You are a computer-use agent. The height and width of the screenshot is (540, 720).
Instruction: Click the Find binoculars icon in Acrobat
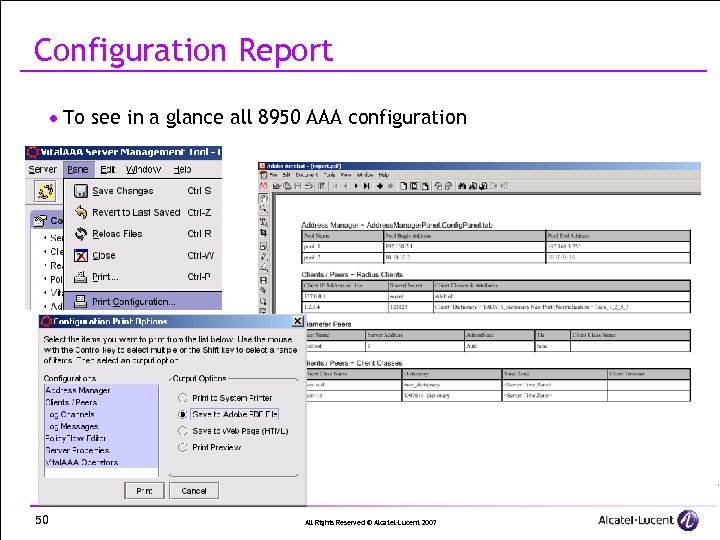tap(462, 186)
